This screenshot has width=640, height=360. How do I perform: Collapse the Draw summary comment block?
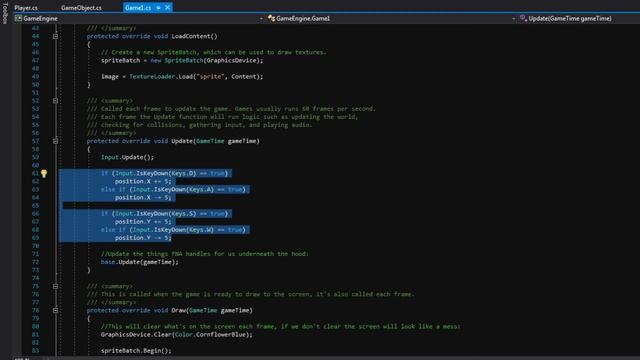pyautogui.click(x=55, y=287)
